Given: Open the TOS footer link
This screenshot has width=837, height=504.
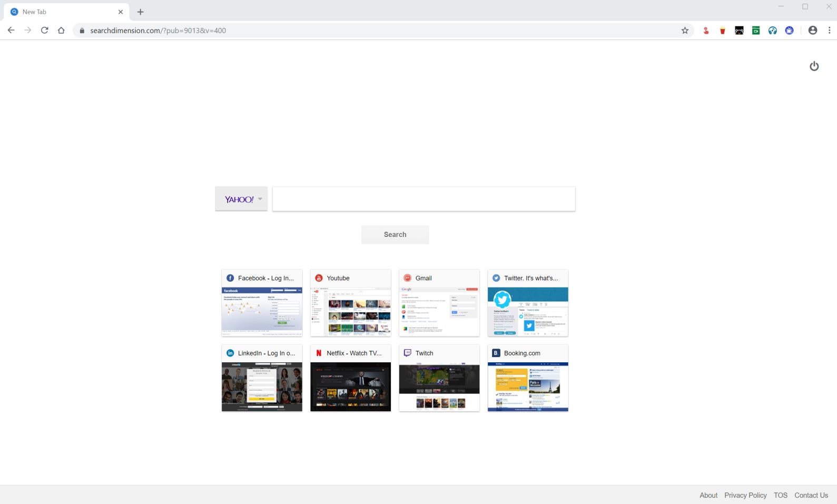Looking at the screenshot, I should 781,495.
